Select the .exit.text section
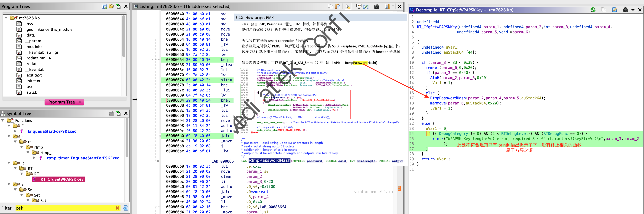 tap(33, 75)
